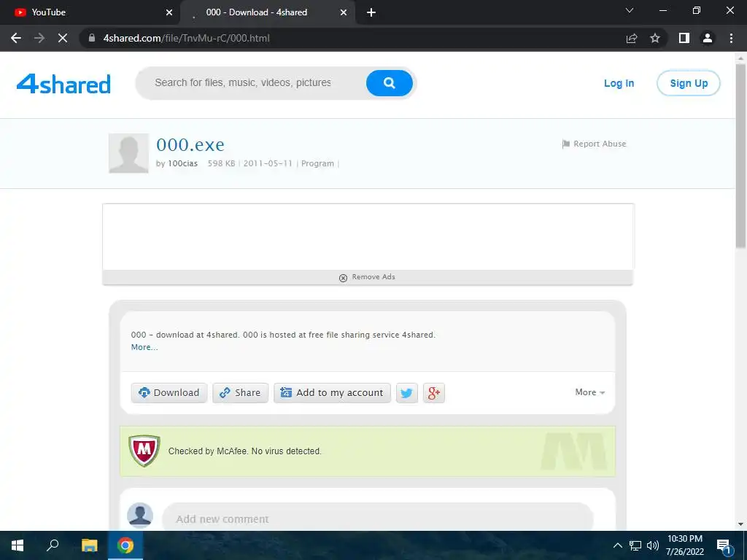Open File Explorer from taskbar
The width and height of the screenshot is (747, 560).
89,545
